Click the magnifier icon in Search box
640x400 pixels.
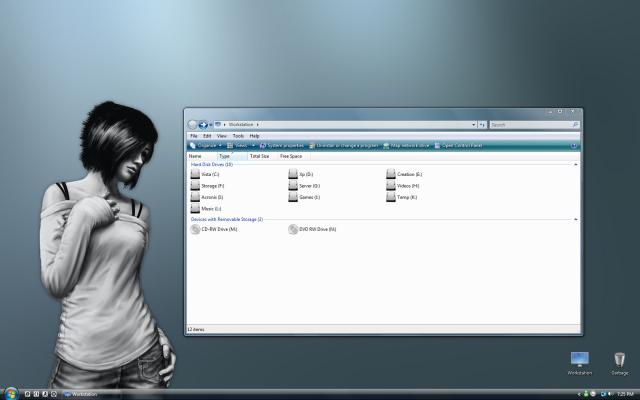coord(575,124)
